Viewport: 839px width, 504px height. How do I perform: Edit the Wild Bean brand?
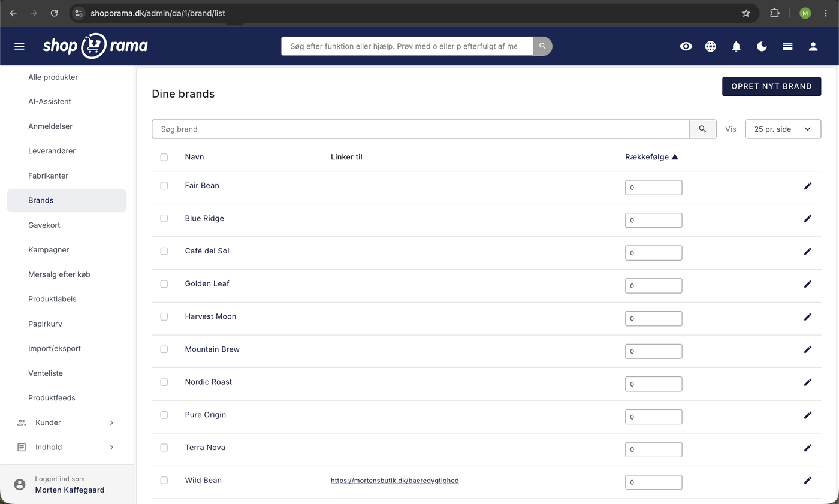coord(808,480)
